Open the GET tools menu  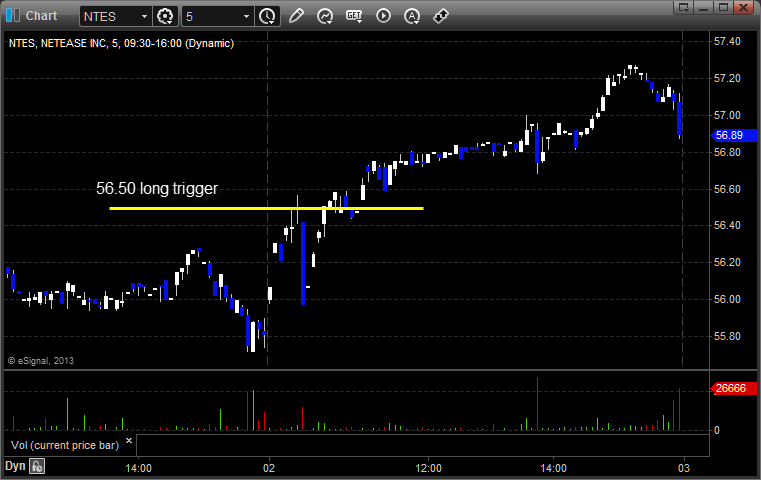(354, 16)
